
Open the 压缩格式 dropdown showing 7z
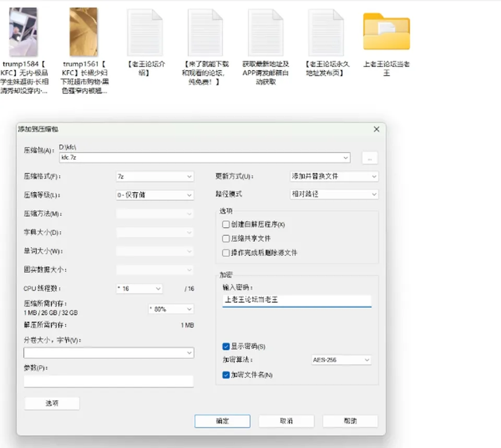click(x=155, y=176)
